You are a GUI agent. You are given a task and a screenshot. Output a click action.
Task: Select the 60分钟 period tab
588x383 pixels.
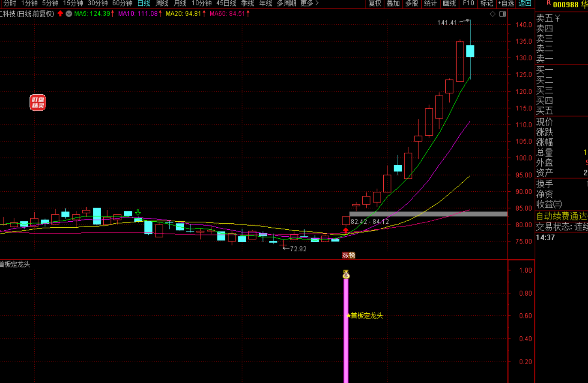122,3
